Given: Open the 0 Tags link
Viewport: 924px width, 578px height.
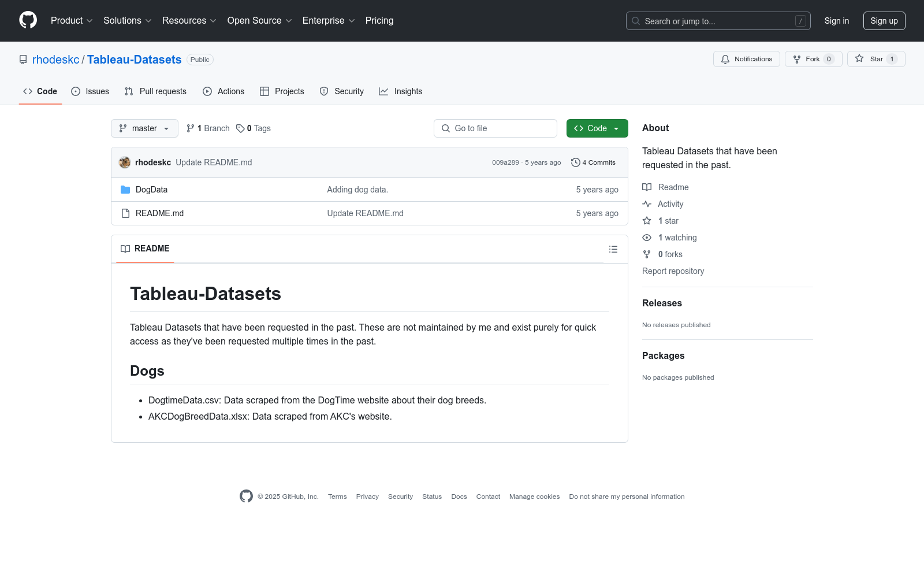Looking at the screenshot, I should 254,128.
